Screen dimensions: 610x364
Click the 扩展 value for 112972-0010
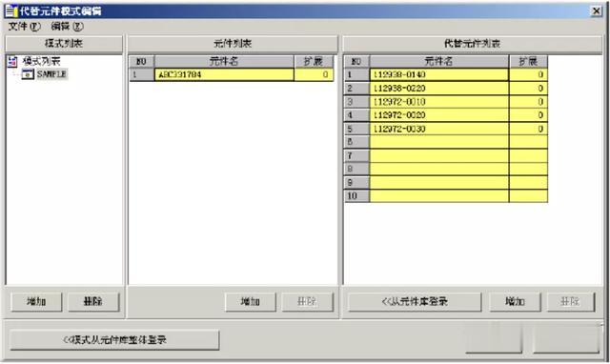[x=528, y=102]
